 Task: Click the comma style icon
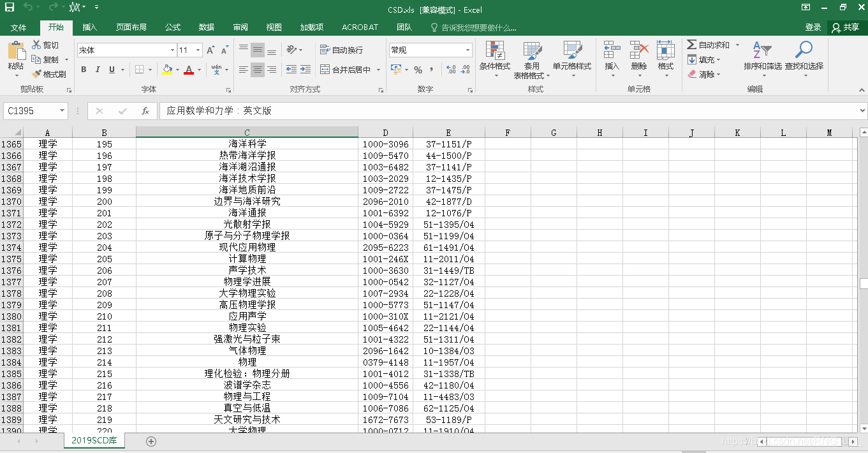(x=432, y=69)
